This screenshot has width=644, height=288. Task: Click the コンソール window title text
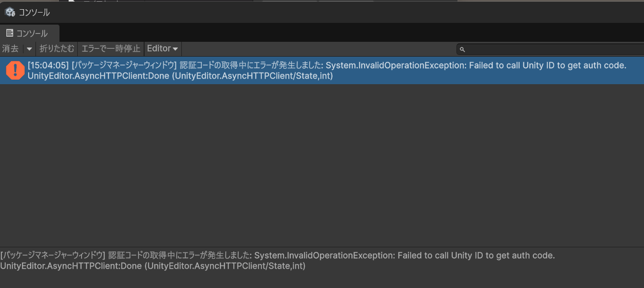pyautogui.click(x=34, y=12)
